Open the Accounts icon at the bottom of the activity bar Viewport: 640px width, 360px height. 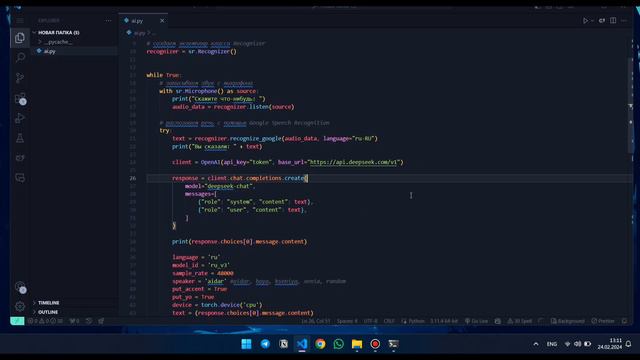[20, 287]
